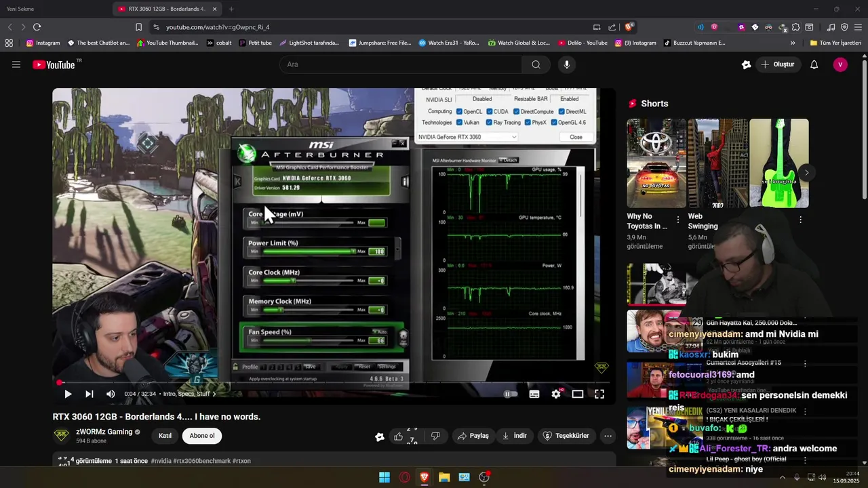868x488 pixels.
Task: Show hidden bookmarks overflow chevron
Action: coord(793,43)
